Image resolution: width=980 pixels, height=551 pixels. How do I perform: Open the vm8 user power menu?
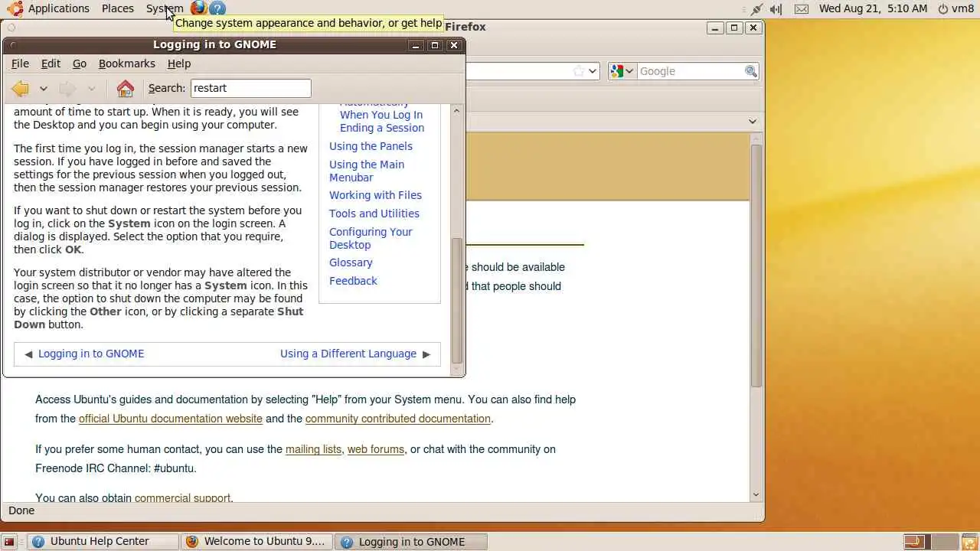click(x=955, y=8)
